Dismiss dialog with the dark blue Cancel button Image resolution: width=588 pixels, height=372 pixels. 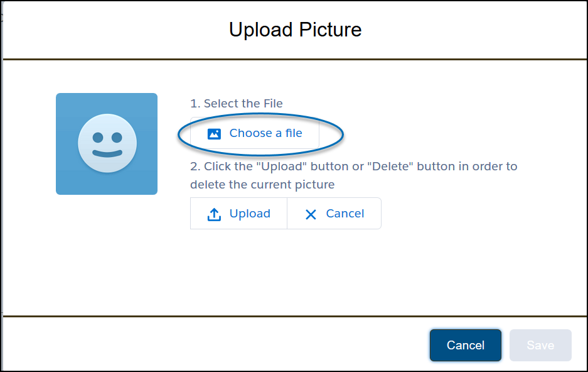point(465,345)
